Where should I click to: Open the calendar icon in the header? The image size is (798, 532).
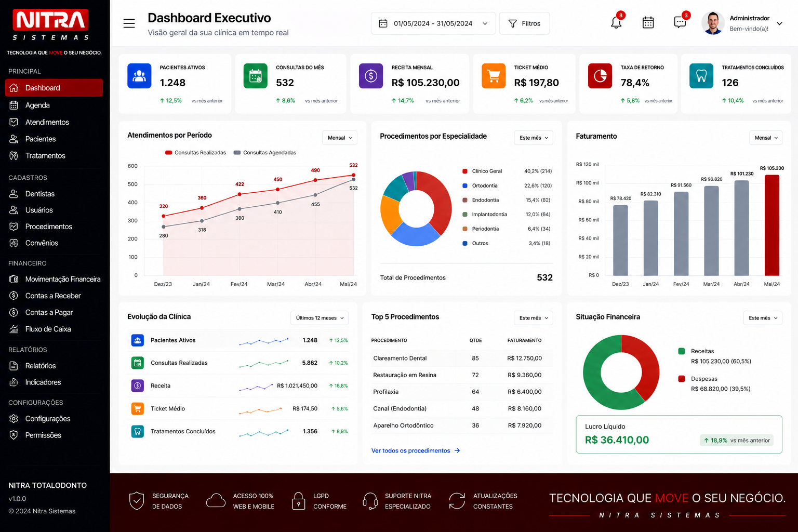pyautogui.click(x=648, y=23)
